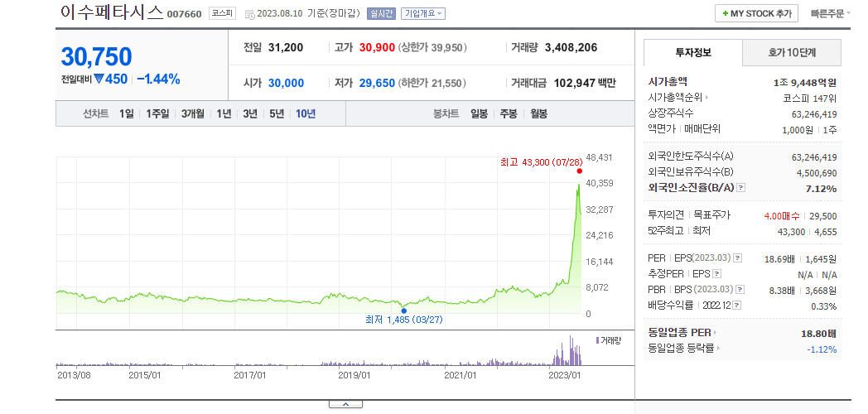Click the -1.44% change percentage
Screen dimensions: 868x414
[158, 79]
